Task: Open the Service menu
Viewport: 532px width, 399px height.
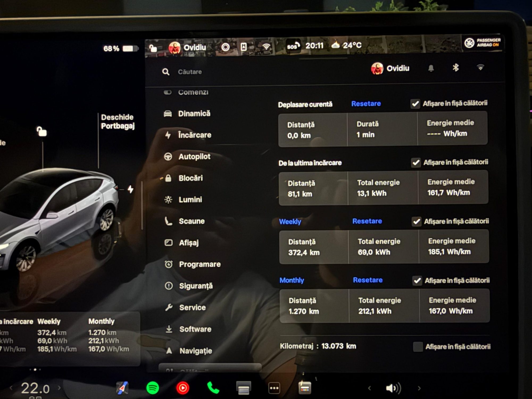Action: (x=185, y=307)
